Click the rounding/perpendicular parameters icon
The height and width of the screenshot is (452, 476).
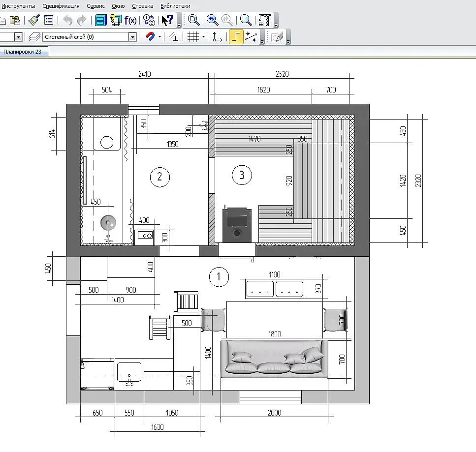point(173,37)
